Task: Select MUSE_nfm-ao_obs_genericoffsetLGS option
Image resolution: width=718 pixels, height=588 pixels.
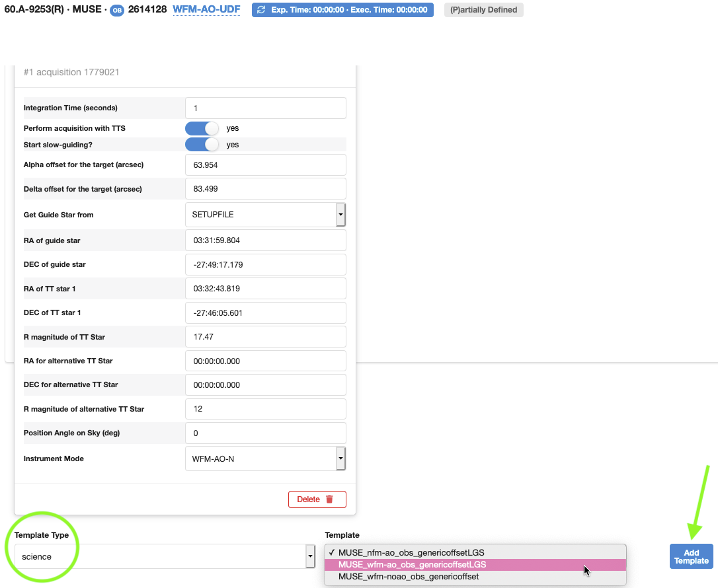Action: [475, 552]
